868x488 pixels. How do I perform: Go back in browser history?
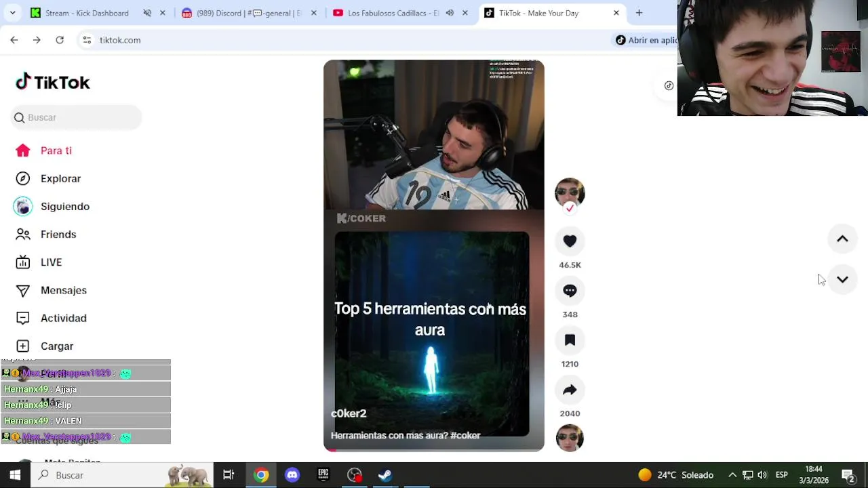tap(14, 40)
